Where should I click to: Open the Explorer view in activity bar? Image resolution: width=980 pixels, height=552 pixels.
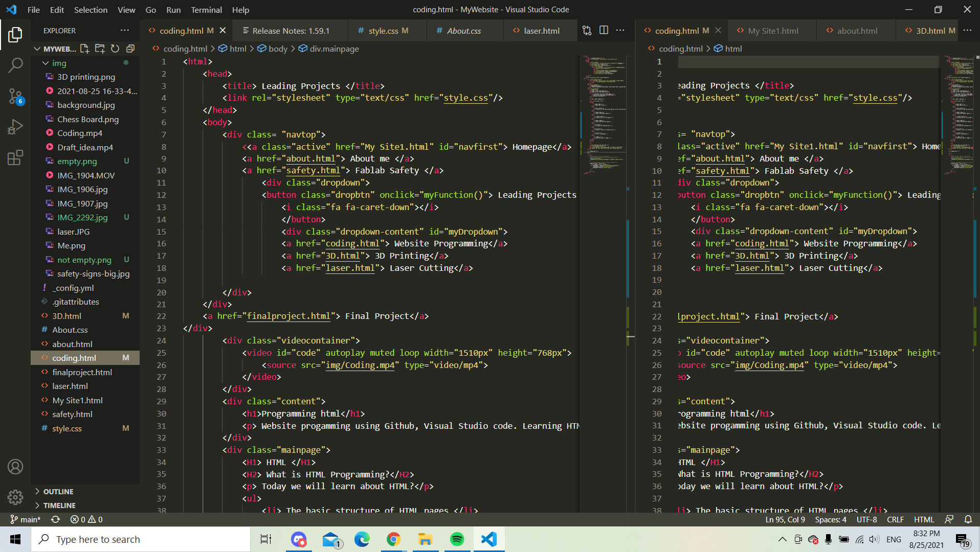(15, 35)
